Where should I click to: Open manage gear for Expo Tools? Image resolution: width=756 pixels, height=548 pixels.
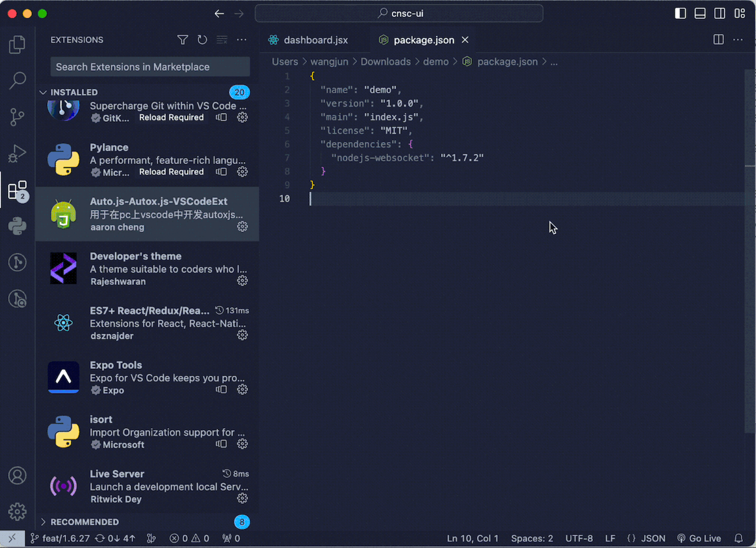coord(242,390)
